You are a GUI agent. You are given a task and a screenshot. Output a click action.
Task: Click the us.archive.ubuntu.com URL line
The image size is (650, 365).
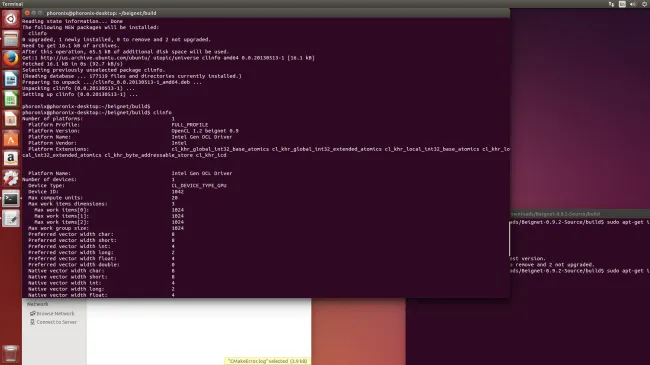coord(168,58)
